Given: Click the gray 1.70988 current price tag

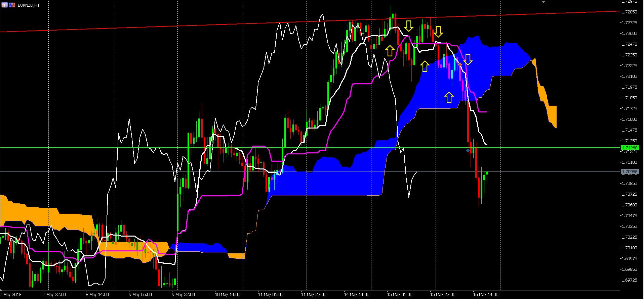Looking at the screenshot, I should (x=630, y=172).
